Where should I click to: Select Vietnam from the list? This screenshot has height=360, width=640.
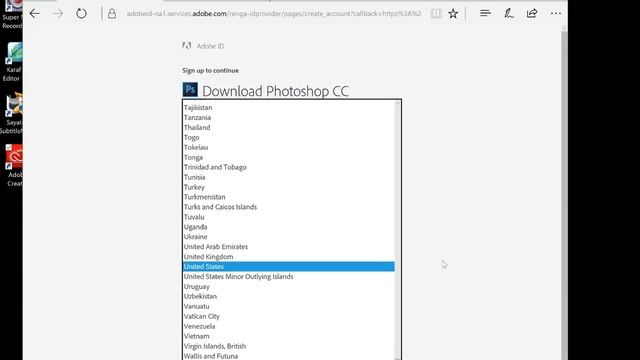click(x=289, y=336)
